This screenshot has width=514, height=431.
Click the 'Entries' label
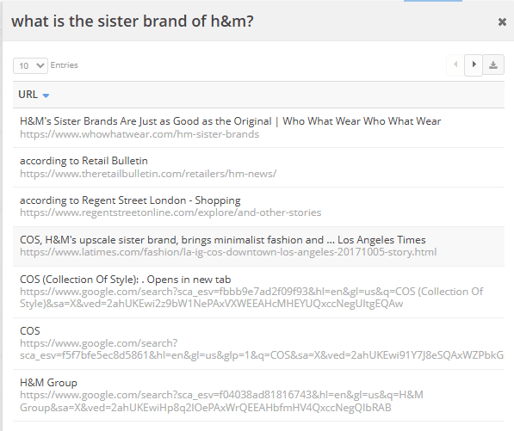(x=64, y=65)
